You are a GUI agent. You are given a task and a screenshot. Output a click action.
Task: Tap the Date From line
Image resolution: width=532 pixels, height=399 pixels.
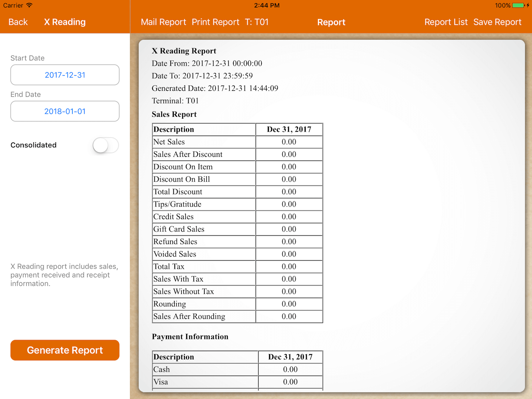click(207, 63)
